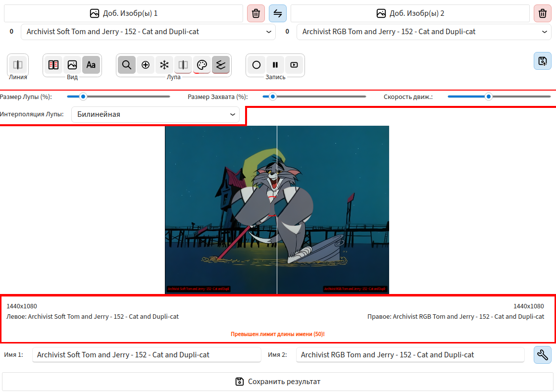Image resolution: width=556 pixels, height=392 pixels.
Task: Toggle the Aa file names display
Action: (x=91, y=65)
